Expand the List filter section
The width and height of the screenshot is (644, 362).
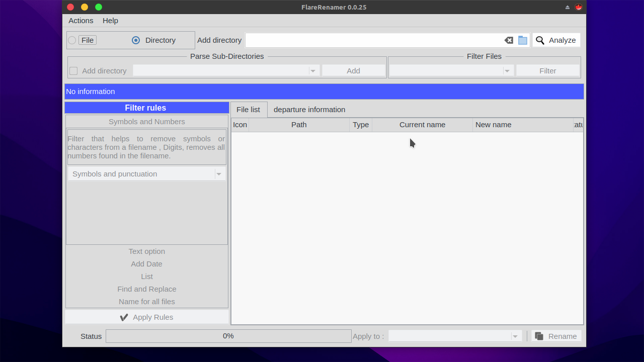point(147,277)
